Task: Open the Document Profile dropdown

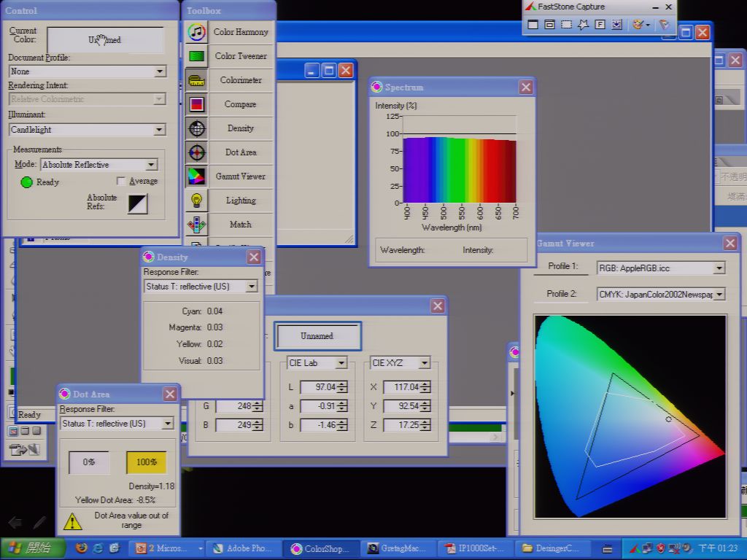Action: pyautogui.click(x=160, y=71)
